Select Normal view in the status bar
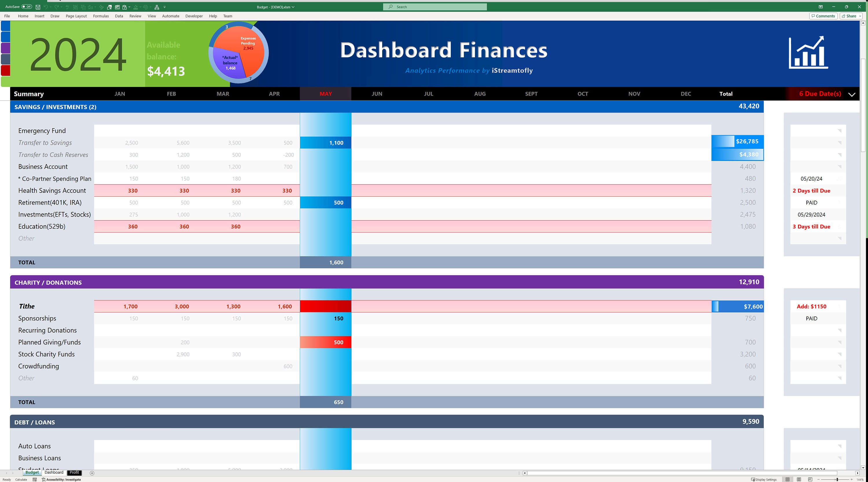Viewport: 868px width, 482px height. [788, 480]
